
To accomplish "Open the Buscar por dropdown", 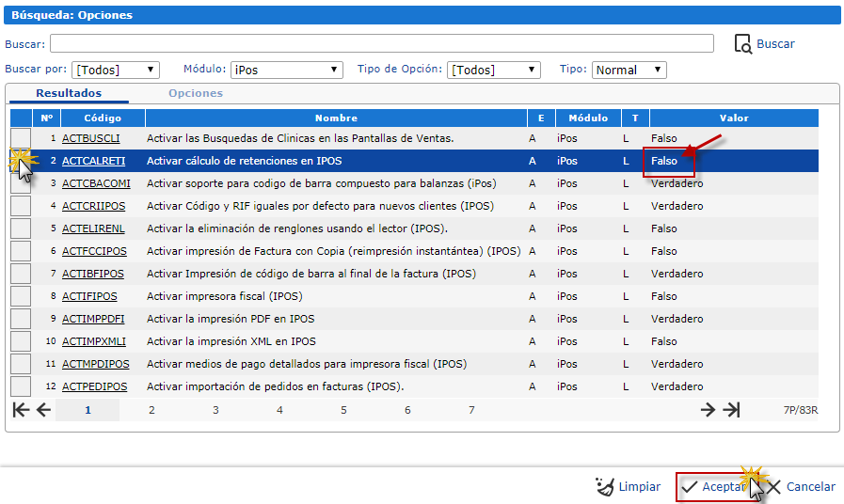I will coord(116,70).
